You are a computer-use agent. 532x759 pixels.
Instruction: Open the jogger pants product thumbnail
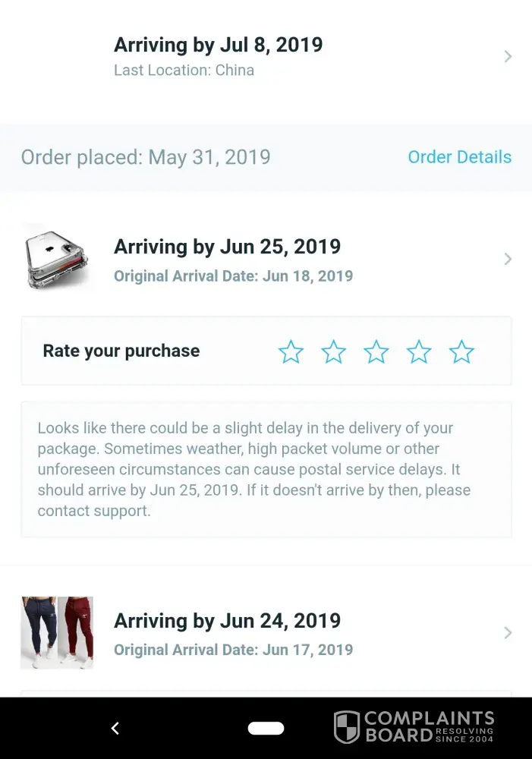click(57, 633)
